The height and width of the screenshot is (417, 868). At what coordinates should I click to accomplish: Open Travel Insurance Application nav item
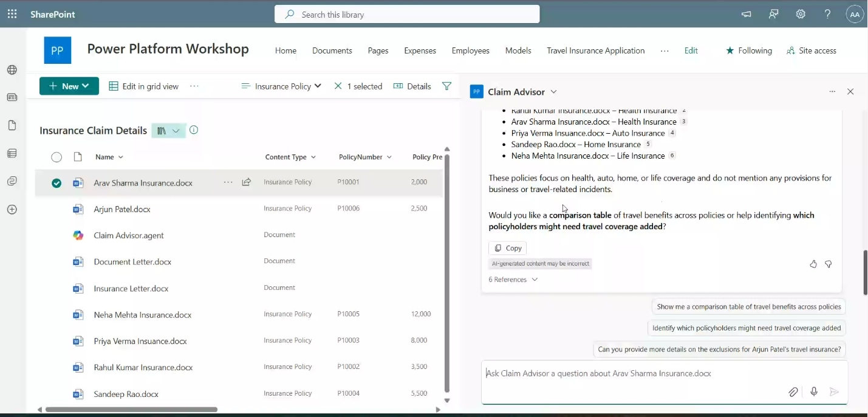pos(596,50)
